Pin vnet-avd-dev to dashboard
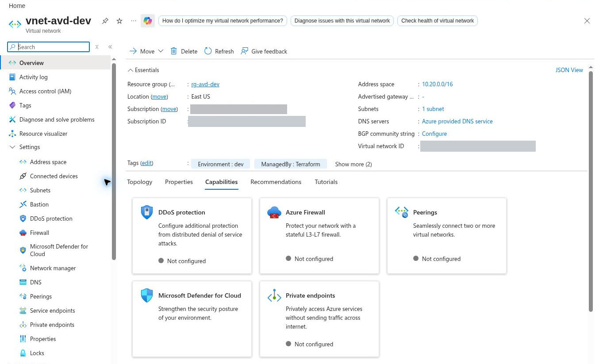The width and height of the screenshot is (603, 364). coord(105,21)
